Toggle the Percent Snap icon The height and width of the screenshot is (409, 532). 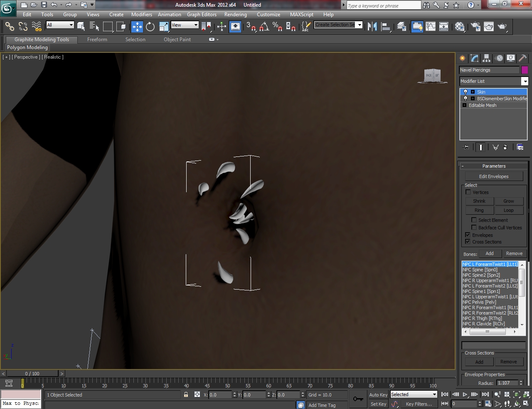pos(277,27)
